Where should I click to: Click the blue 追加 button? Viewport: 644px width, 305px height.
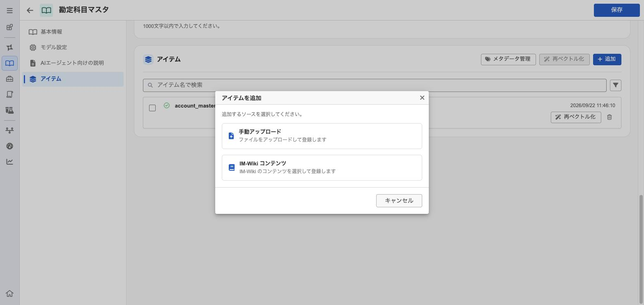tap(607, 59)
